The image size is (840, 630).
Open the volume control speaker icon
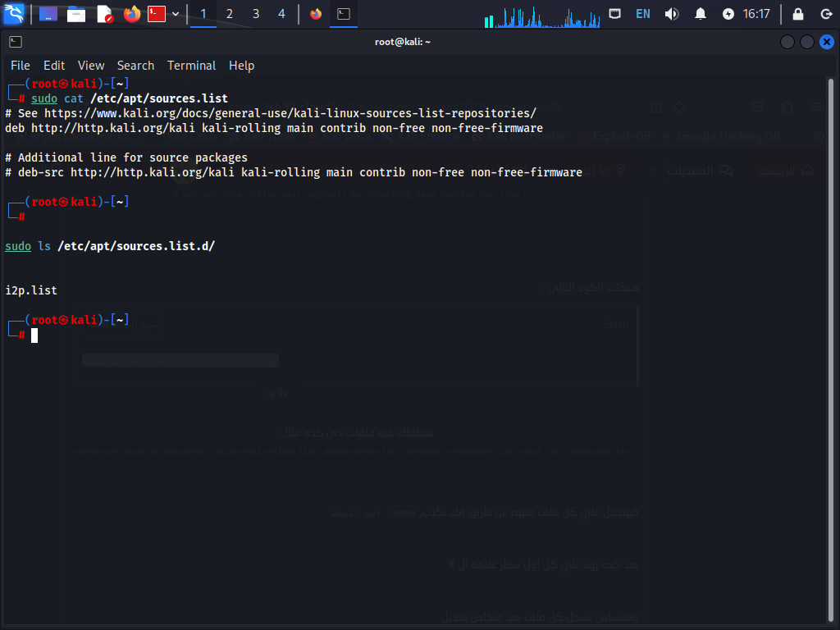click(x=672, y=13)
